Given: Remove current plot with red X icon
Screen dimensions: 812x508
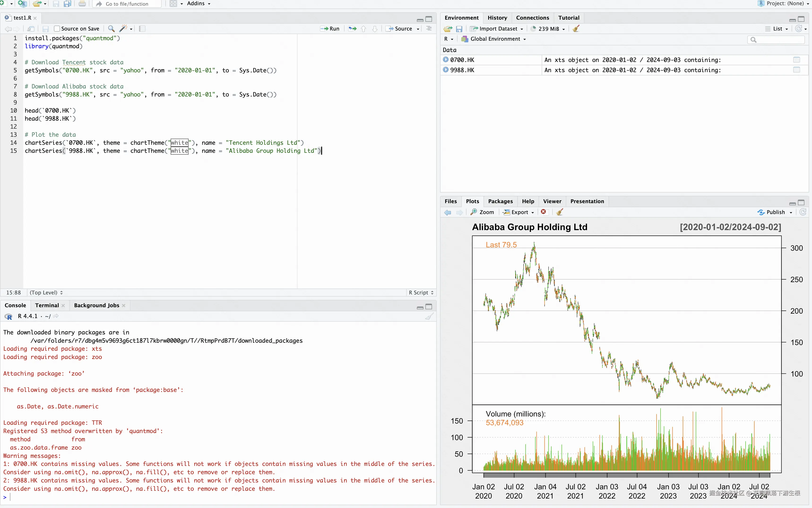Looking at the screenshot, I should 544,212.
